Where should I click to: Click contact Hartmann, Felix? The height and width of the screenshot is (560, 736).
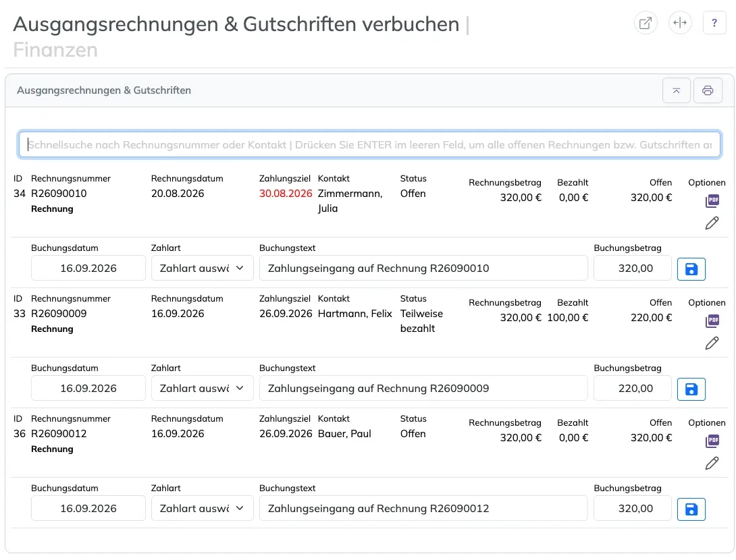355,313
